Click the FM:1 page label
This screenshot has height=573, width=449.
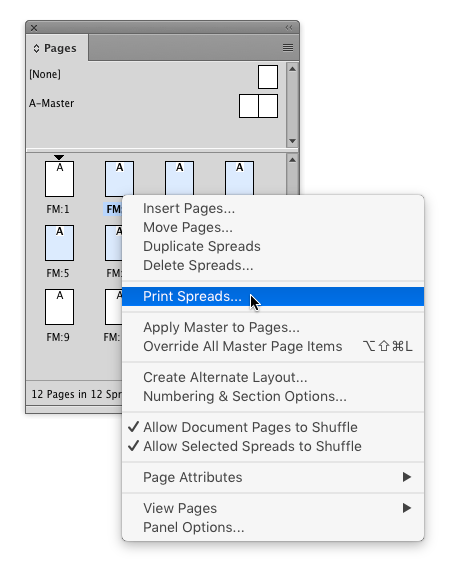click(x=58, y=209)
